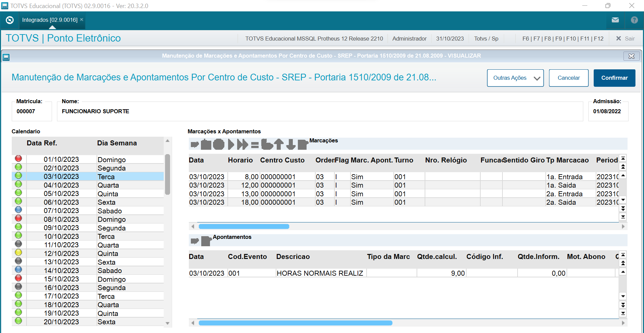Open the help question mark icon

634,20
